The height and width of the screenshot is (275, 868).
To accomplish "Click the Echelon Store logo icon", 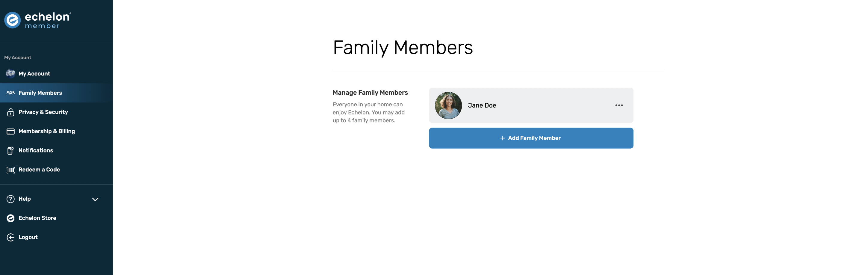I will click(10, 218).
